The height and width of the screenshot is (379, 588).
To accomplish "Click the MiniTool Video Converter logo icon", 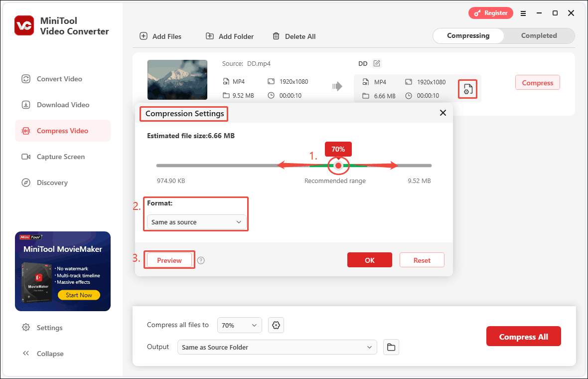I will (x=24, y=25).
